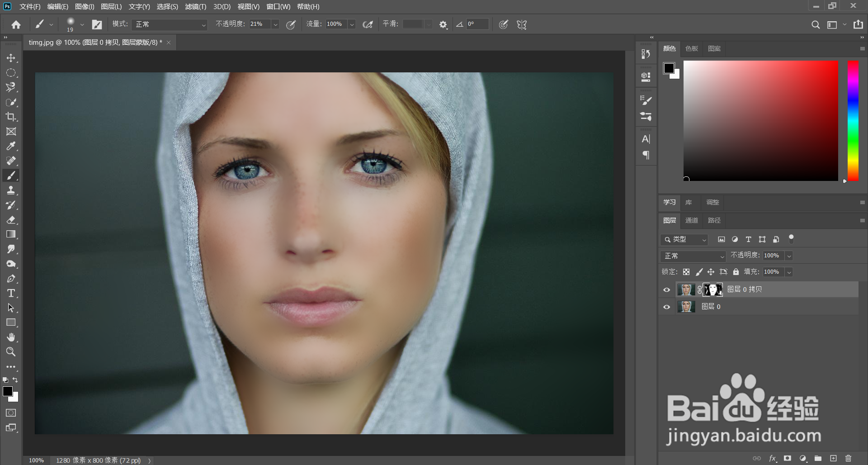This screenshot has height=465, width=868.
Task: Open the 滤镜(T) menu
Action: [x=195, y=7]
